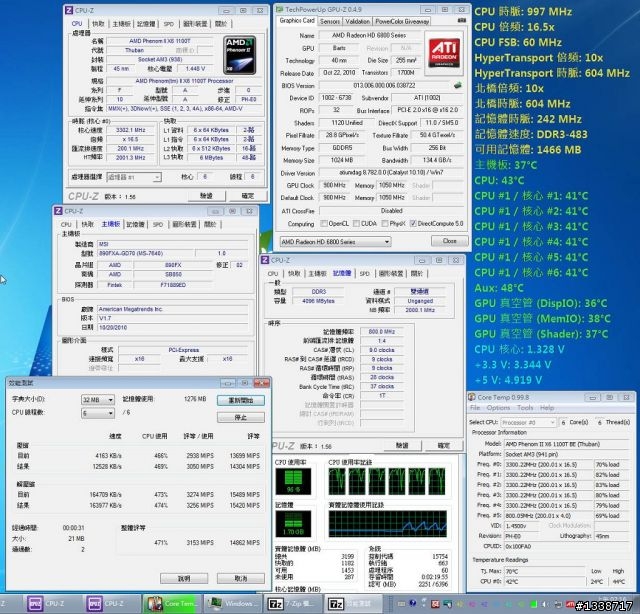Enable the CUDA checkbox in GPU-Z
640x614 pixels.
click(356, 223)
